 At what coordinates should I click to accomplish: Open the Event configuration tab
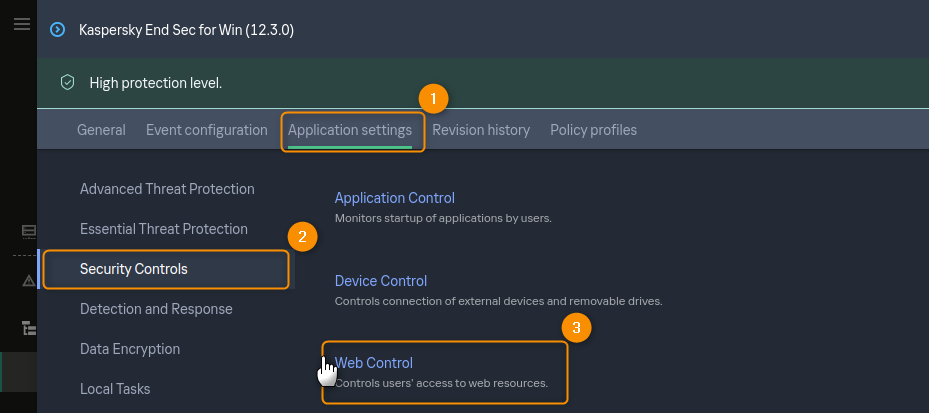point(207,130)
